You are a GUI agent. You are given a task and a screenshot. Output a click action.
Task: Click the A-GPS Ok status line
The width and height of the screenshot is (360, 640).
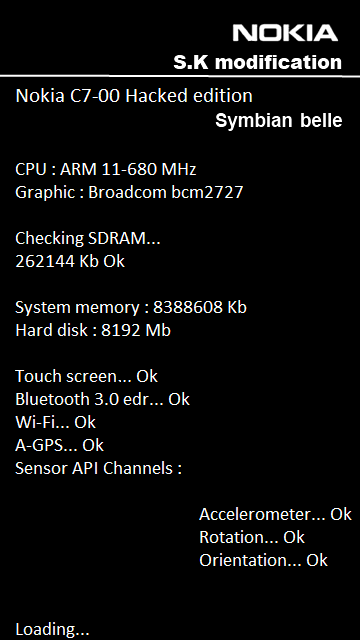pyautogui.click(x=59, y=445)
